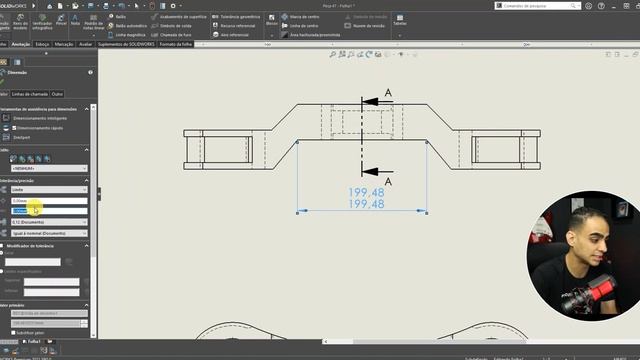Select the Balão tool
This screenshot has height=360, width=640.
click(x=117, y=17)
